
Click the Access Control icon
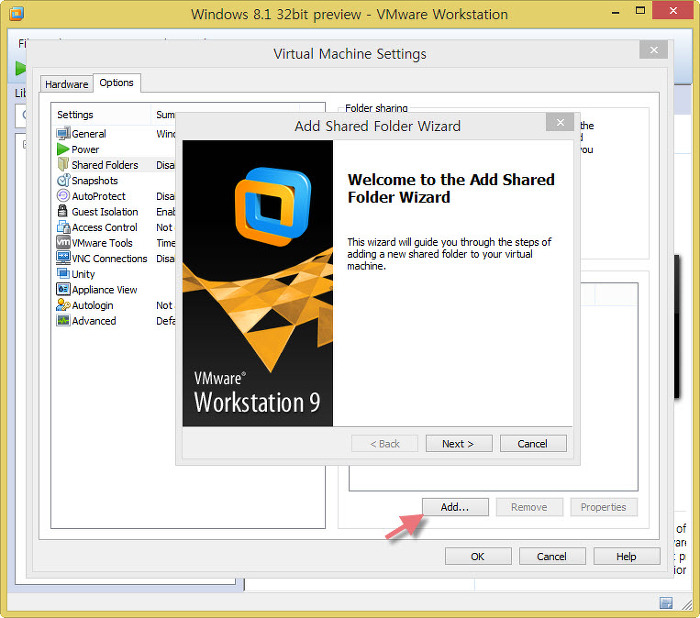[63, 228]
